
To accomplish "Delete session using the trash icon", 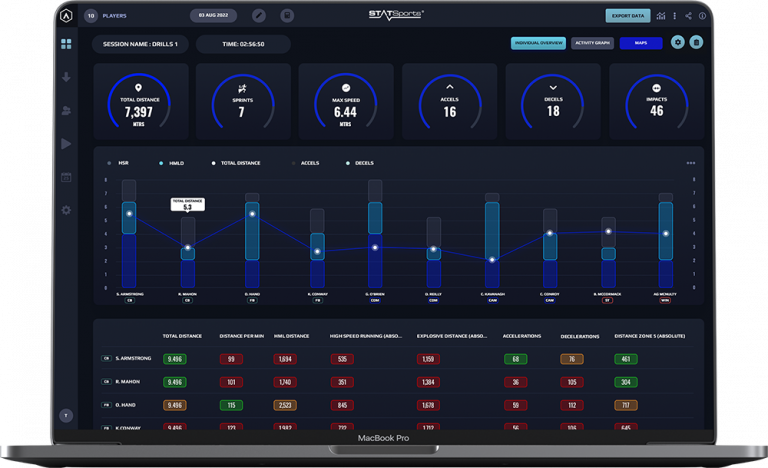I will pyautogui.click(x=697, y=43).
